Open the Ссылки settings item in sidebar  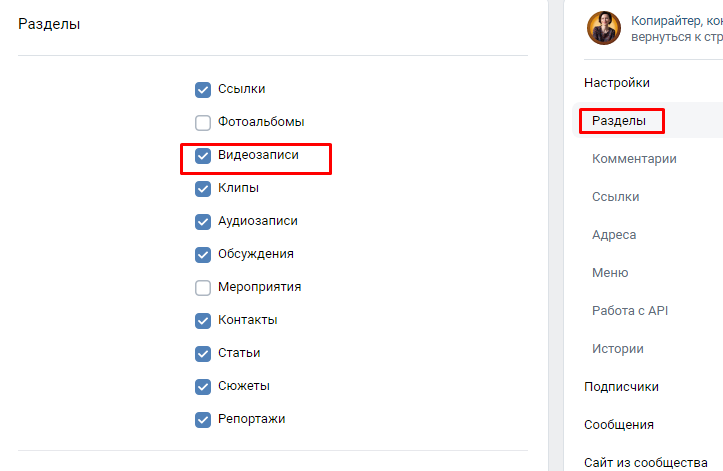point(615,197)
